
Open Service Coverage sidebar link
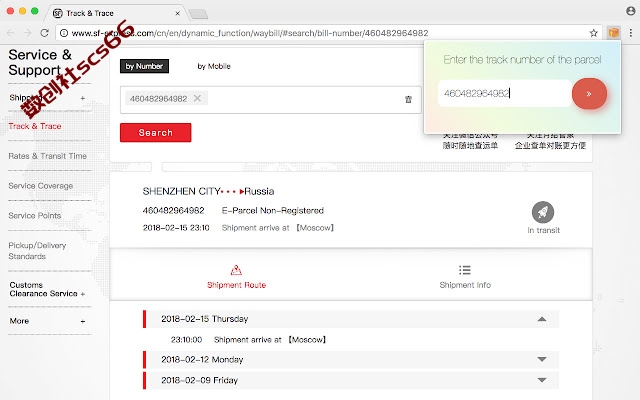pos(40,186)
